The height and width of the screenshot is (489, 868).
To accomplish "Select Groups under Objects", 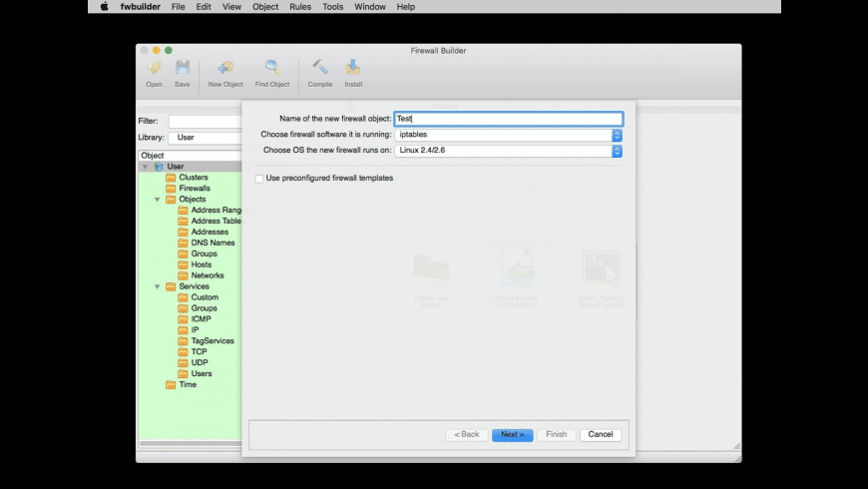I will (205, 253).
